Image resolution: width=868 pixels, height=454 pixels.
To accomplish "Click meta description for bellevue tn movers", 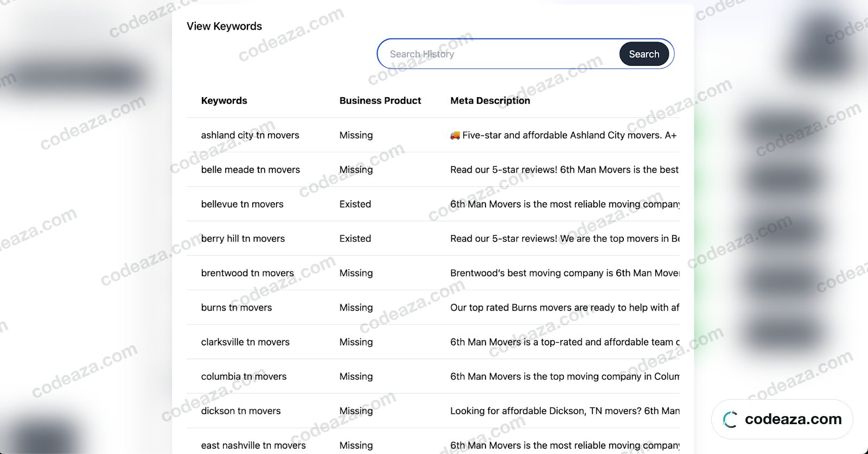I will tap(565, 204).
